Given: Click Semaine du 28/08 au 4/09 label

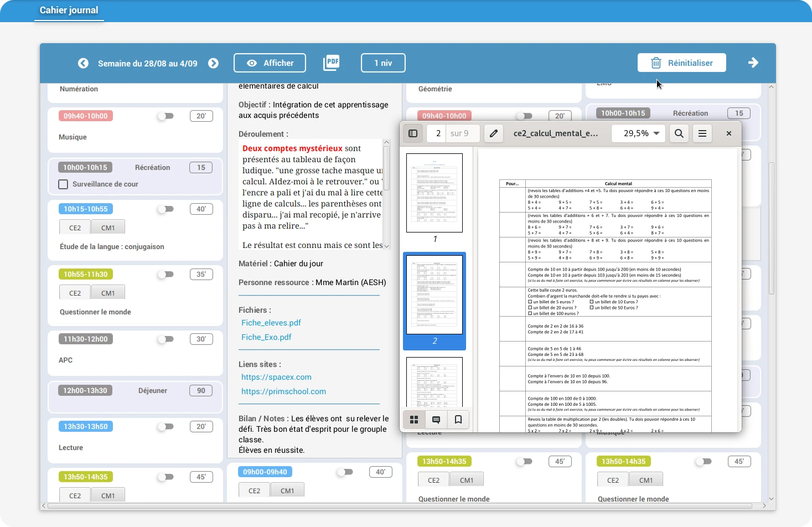Looking at the screenshot, I should [148, 64].
